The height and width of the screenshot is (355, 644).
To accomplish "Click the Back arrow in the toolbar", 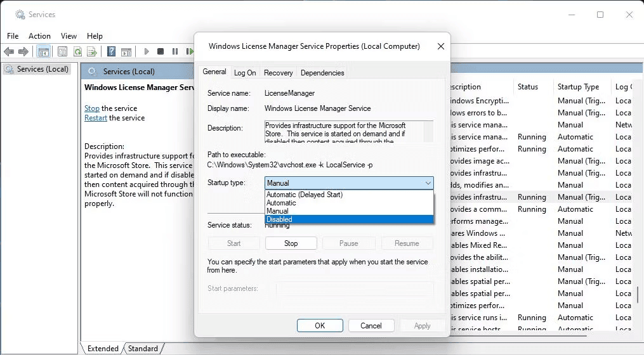I will point(9,51).
